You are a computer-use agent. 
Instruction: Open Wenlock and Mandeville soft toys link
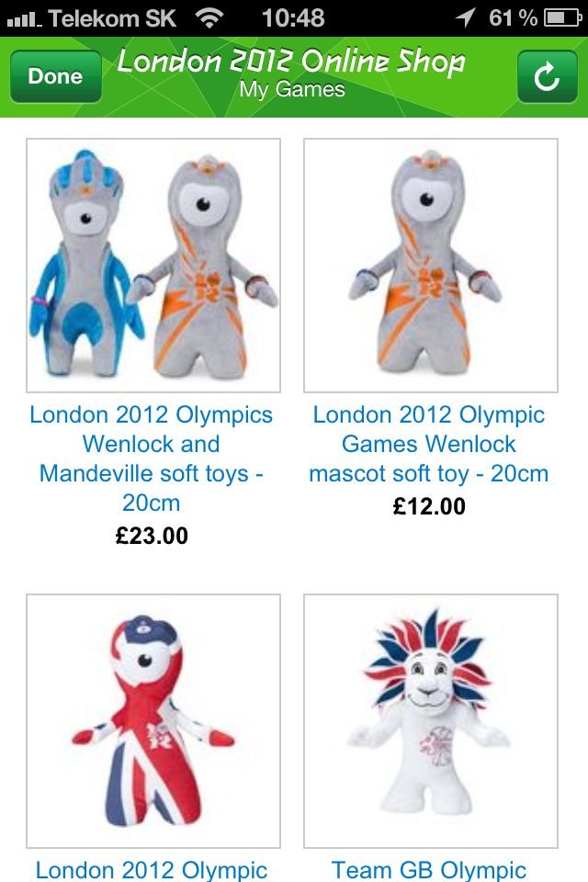point(152,458)
